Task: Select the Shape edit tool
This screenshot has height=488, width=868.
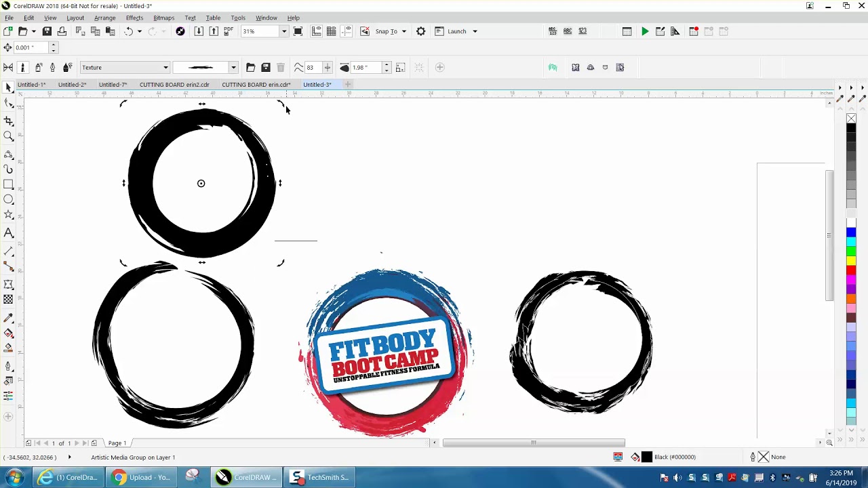Action: coord(8,103)
